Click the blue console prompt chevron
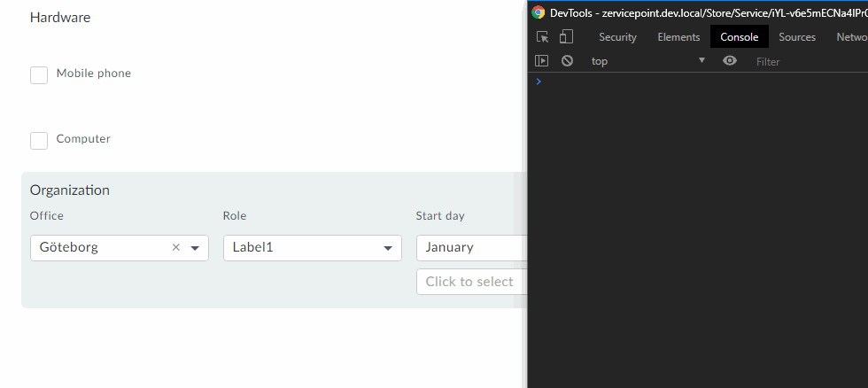The height and width of the screenshot is (388, 868). tap(538, 81)
